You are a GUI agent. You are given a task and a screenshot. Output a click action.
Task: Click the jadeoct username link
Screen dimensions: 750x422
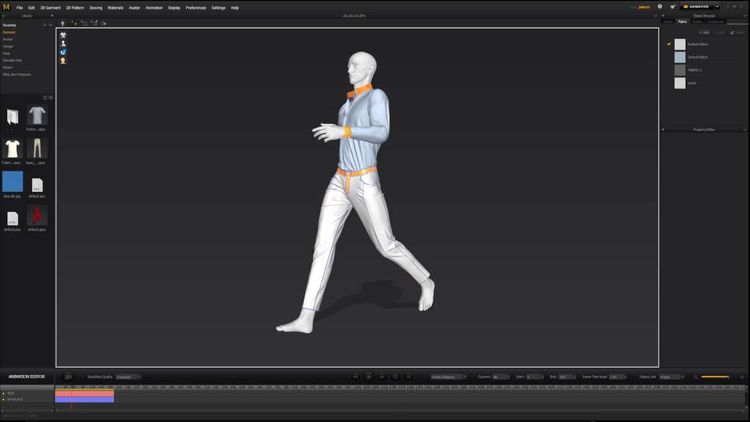(x=644, y=7)
